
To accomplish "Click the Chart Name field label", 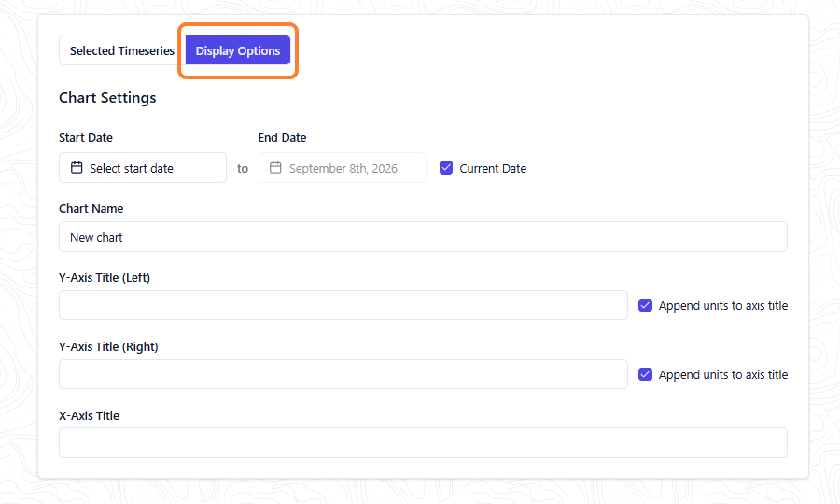I will tap(91, 208).
